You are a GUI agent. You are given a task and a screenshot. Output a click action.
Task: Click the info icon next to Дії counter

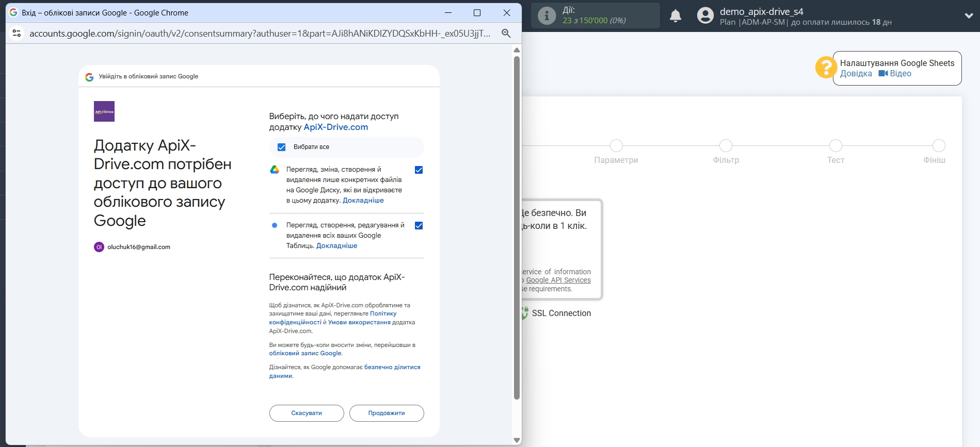pyautogui.click(x=547, y=15)
